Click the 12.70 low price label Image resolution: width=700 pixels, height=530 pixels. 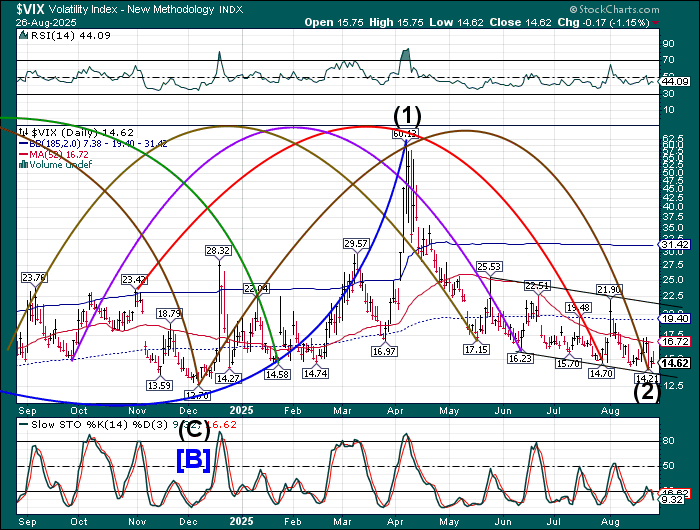click(198, 395)
